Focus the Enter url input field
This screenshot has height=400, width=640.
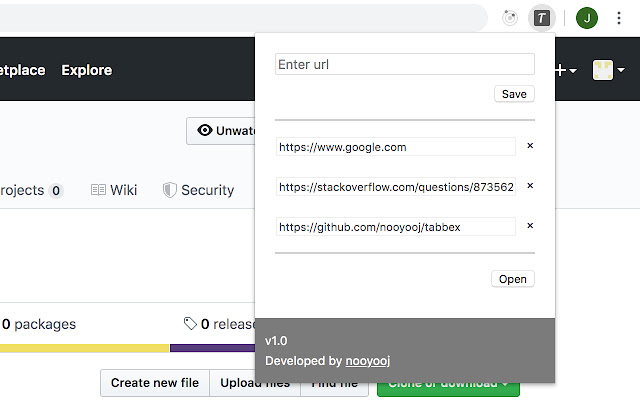(x=404, y=64)
